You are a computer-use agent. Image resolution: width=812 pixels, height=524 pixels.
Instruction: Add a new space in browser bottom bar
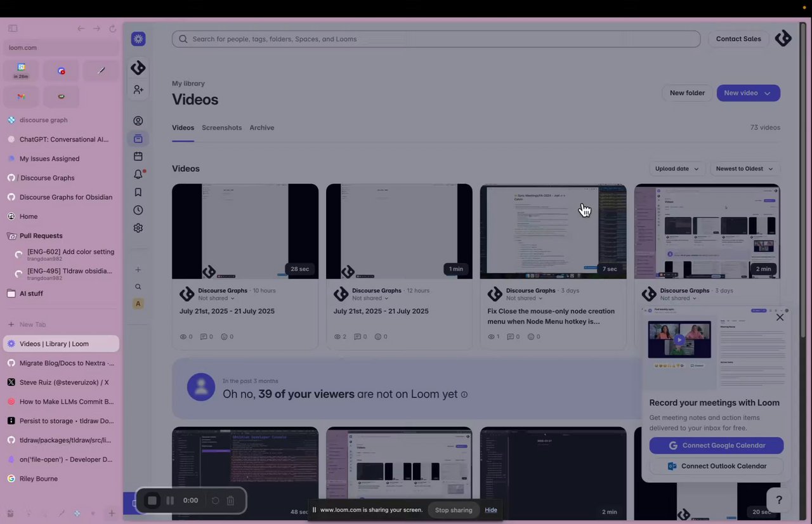click(x=112, y=513)
